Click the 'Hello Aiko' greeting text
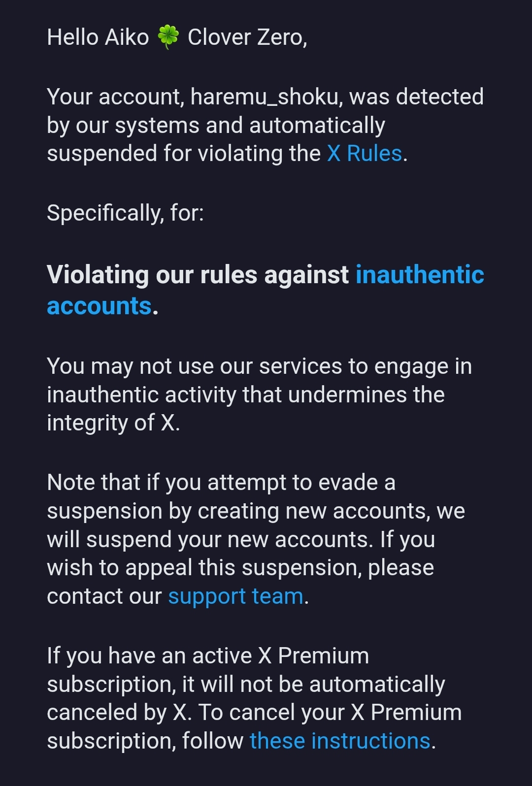Viewport: 532px width, 786px height. pos(98,37)
